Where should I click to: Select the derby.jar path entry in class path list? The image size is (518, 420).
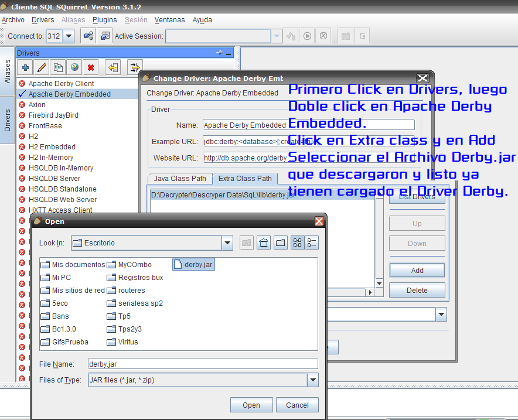(263, 195)
